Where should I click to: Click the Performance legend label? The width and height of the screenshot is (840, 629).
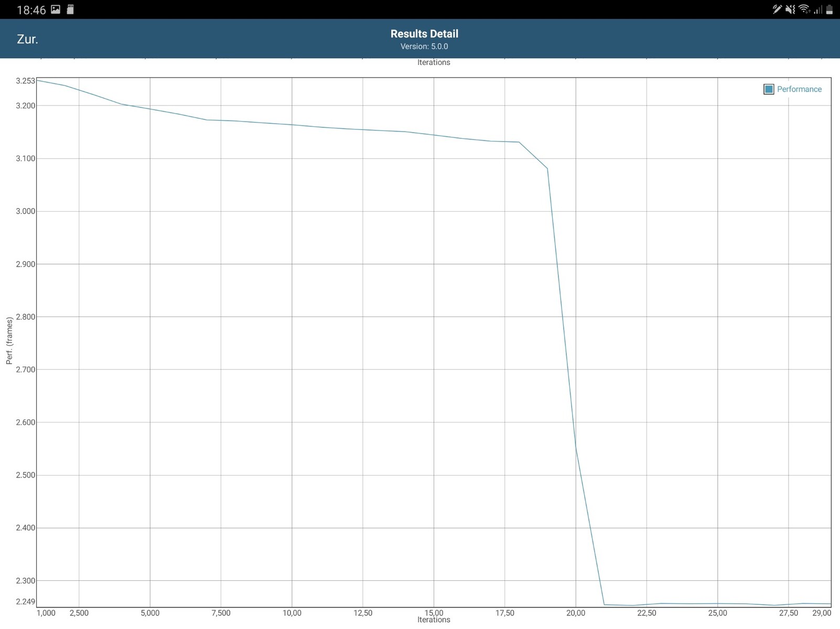pyautogui.click(x=799, y=89)
